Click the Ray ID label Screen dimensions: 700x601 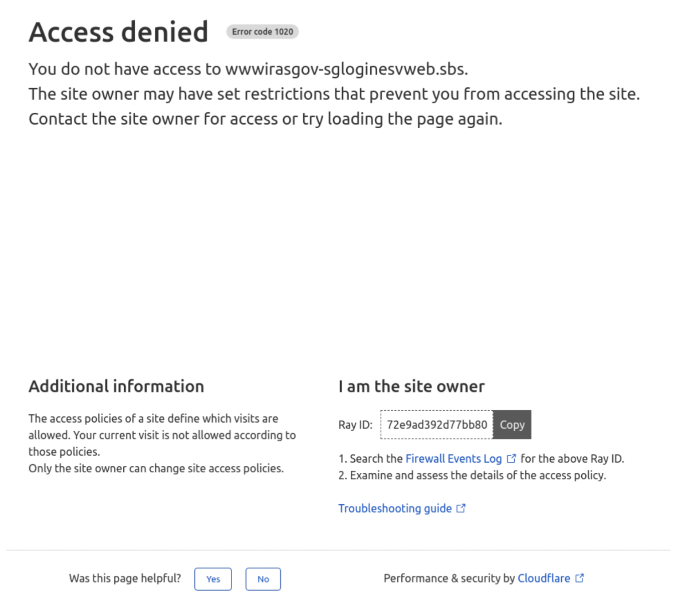(x=355, y=425)
